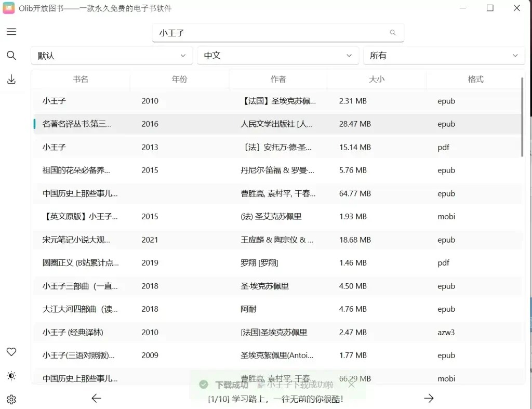Select the 【英文原版】小王子 mobi row

(277, 217)
